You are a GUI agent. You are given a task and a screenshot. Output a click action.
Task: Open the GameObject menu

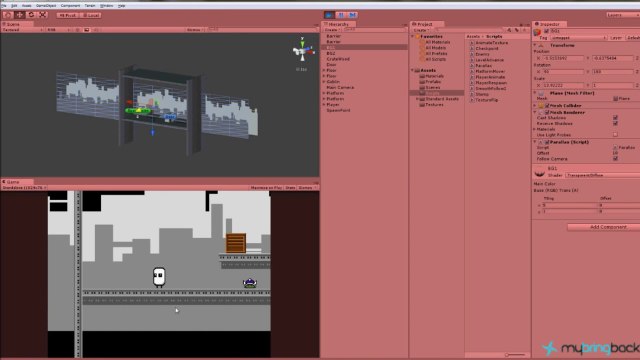(x=46, y=6)
